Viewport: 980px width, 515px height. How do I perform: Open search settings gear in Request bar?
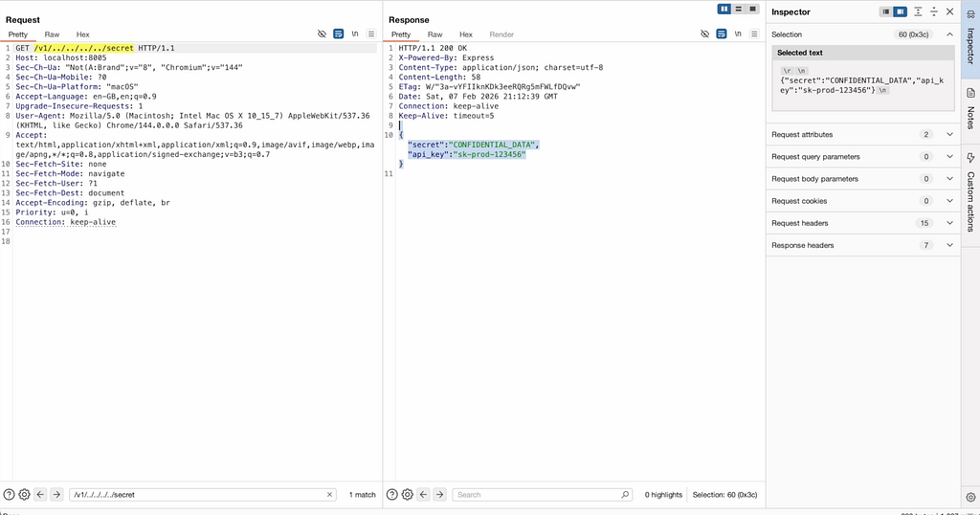click(24, 494)
